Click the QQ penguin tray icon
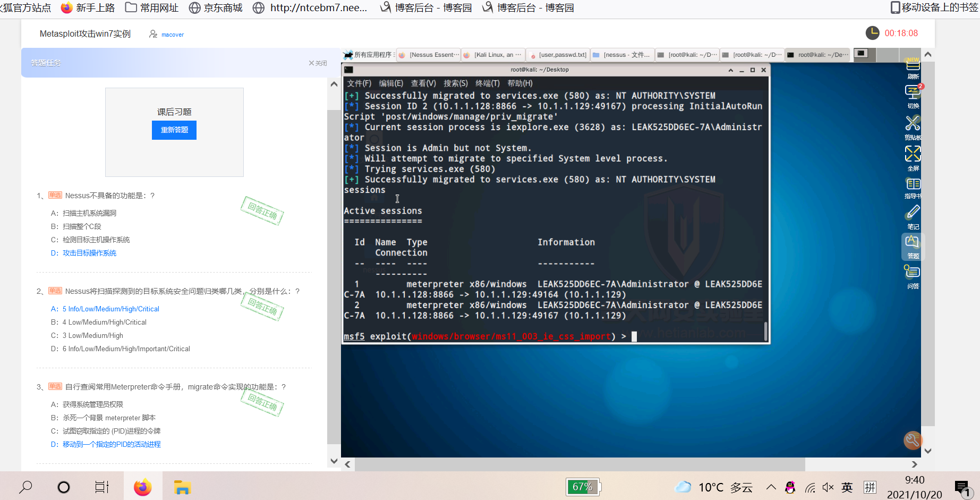This screenshot has height=500, width=980. (x=790, y=487)
